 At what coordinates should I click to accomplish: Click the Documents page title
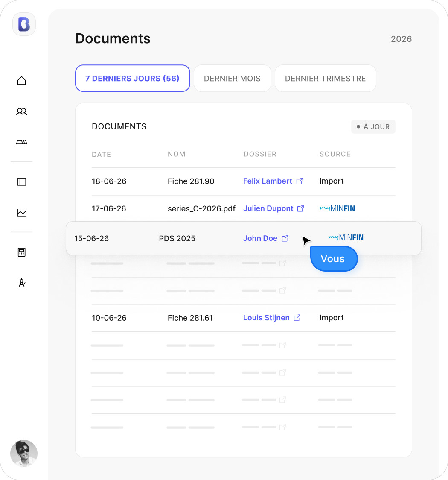[x=113, y=38]
